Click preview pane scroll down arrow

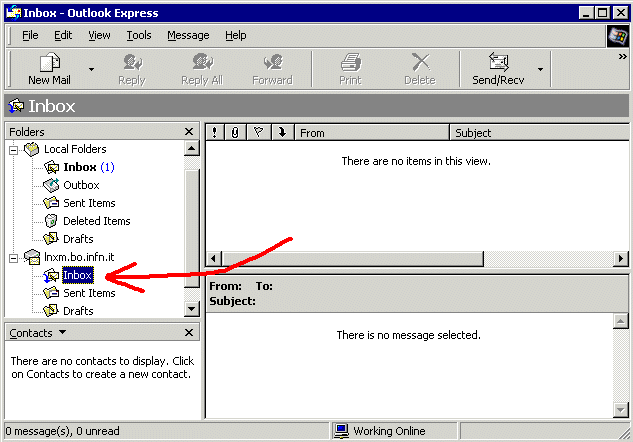click(x=620, y=410)
